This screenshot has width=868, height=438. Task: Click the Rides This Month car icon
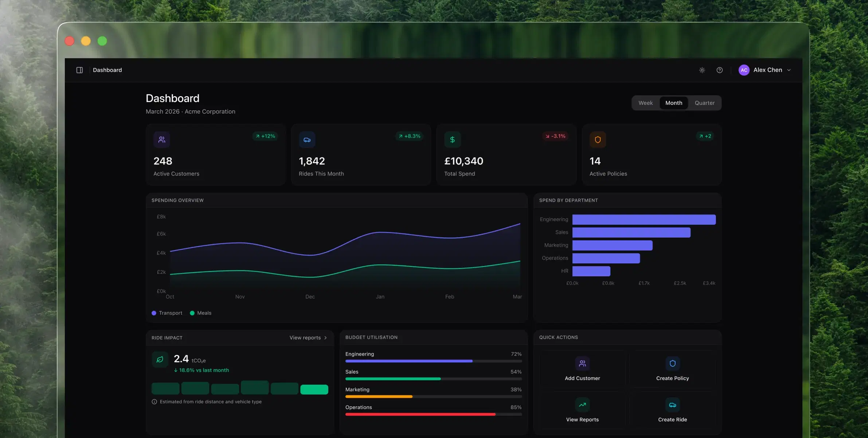307,139
